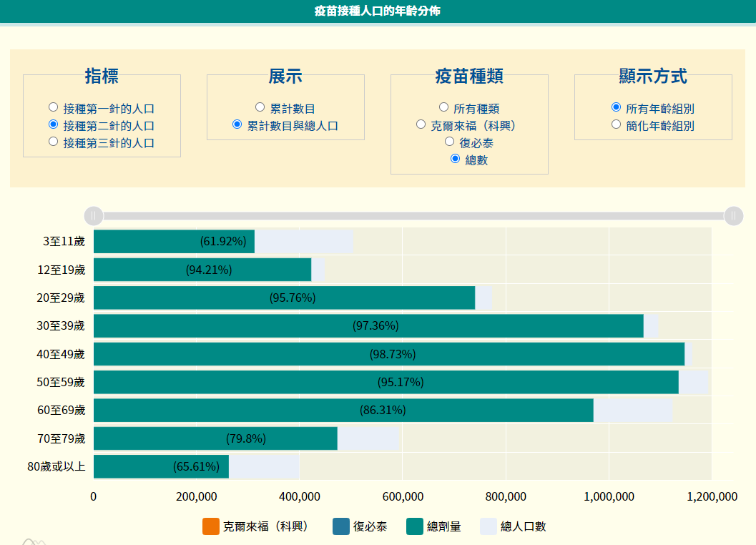This screenshot has height=545, width=756.
Task: Click the dashboard title 疫苗接種人口的年齡分佈
Action: point(378,11)
